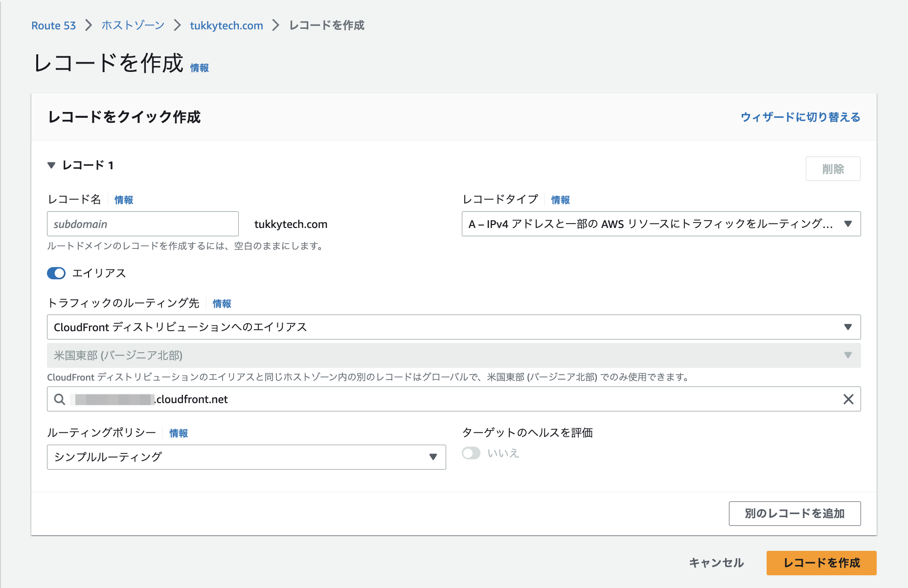Open 情報 link next to page title

coord(199,68)
